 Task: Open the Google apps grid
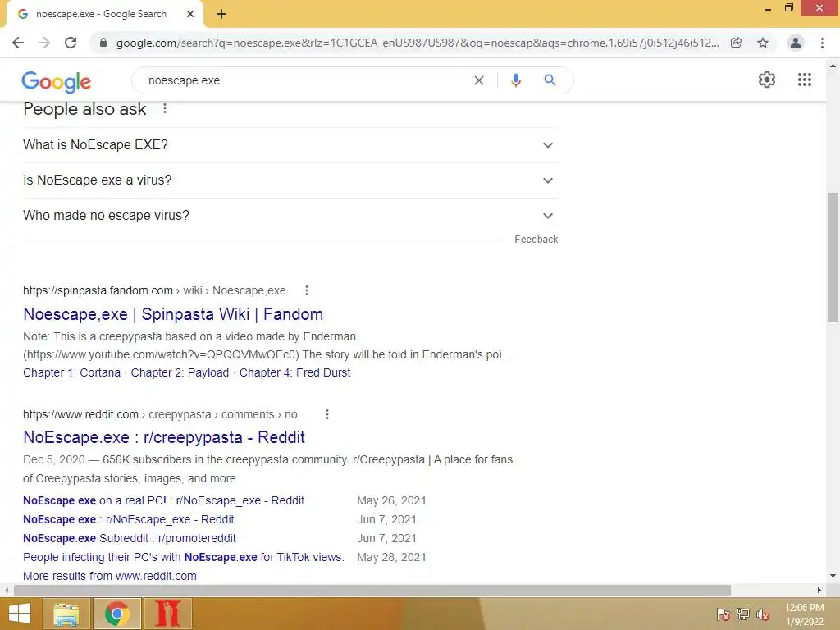805,80
